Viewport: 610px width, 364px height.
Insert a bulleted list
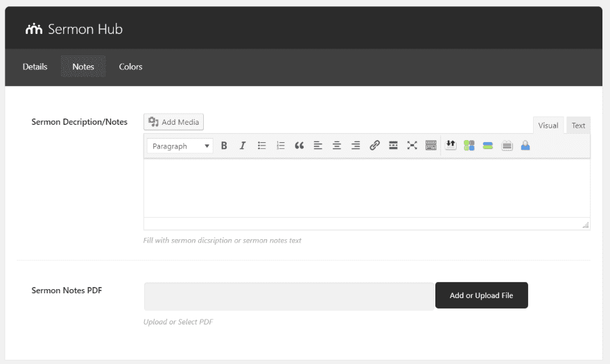point(262,146)
